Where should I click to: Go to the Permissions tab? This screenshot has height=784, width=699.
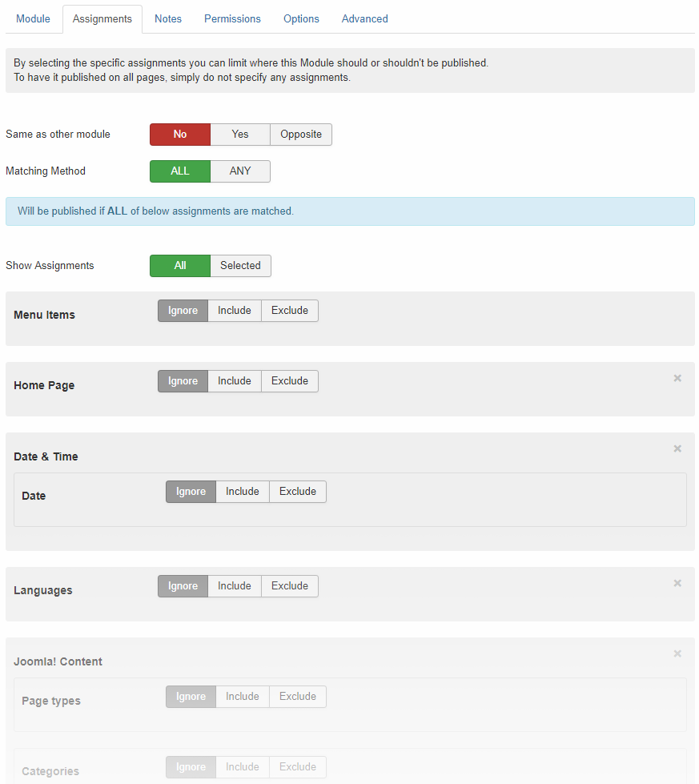232,18
